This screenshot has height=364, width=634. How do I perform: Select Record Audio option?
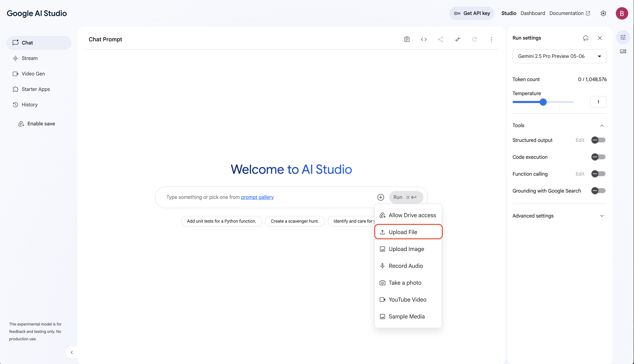tap(408, 266)
